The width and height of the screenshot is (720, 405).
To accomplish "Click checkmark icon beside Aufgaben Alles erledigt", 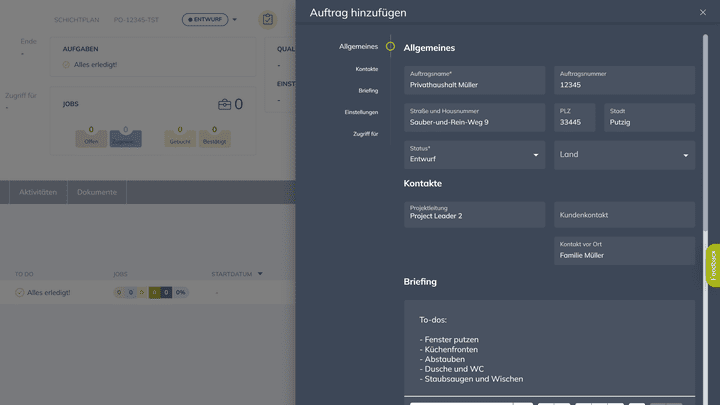I will 66,65.
